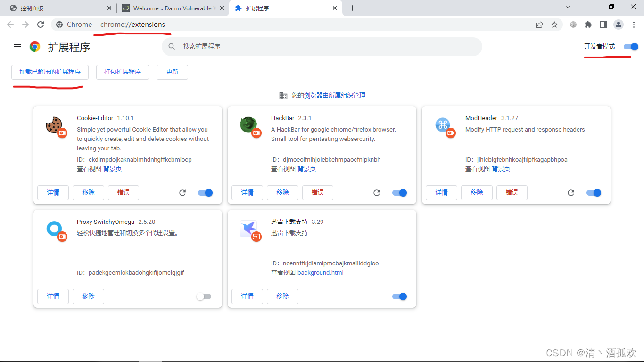Disable the Cookie-Editor extension toggle
Screen dimensions: 644x362
tap(206, 193)
